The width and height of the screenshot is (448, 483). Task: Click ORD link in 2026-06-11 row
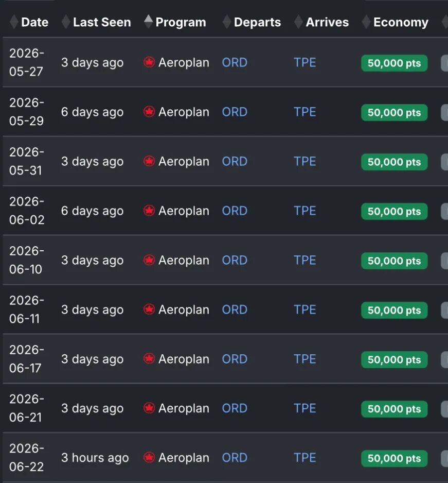pyautogui.click(x=235, y=309)
